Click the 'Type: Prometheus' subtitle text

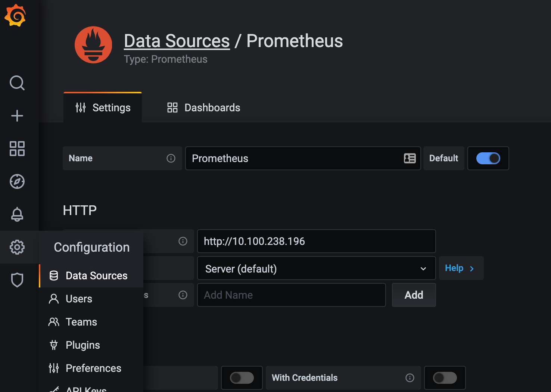click(x=165, y=59)
